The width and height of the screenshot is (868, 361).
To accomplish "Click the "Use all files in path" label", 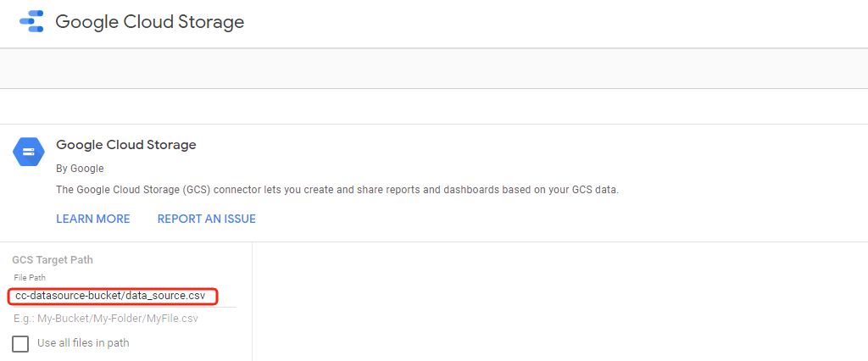I will 83,343.
